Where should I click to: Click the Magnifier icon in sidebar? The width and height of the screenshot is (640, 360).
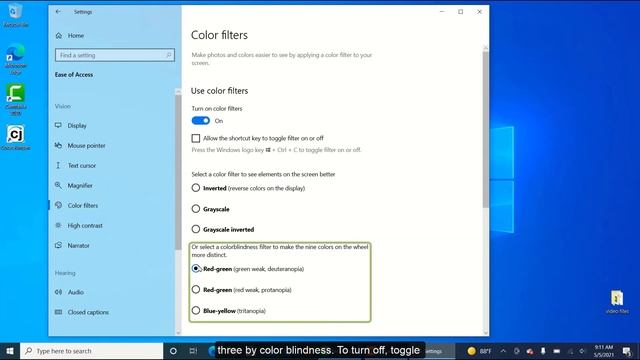coord(58,185)
